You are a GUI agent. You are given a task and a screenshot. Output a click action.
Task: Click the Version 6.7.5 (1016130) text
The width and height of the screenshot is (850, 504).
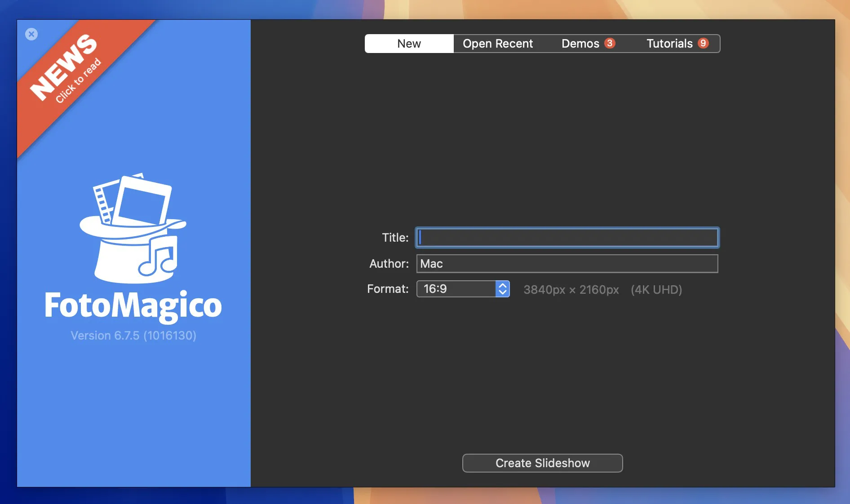(x=133, y=336)
